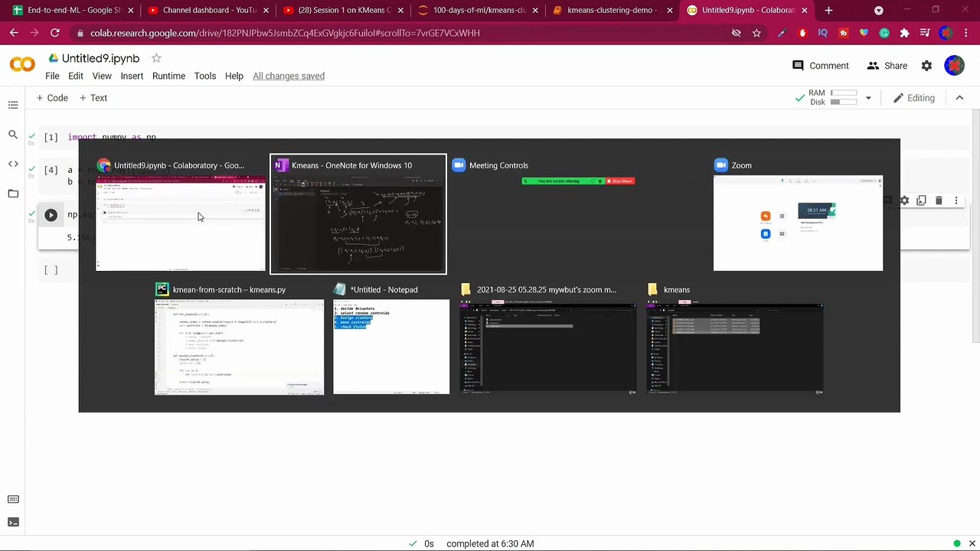The height and width of the screenshot is (551, 980).
Task: Open Colab settings gear
Action: [x=926, y=66]
